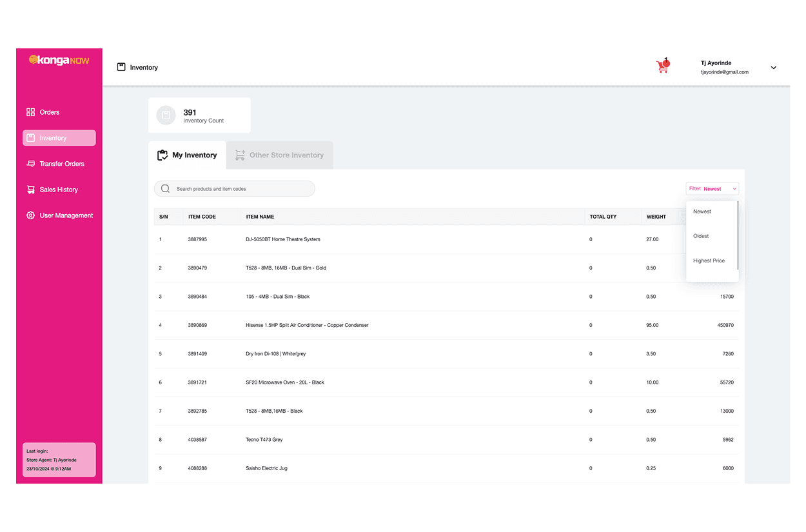
Task: Click the magnifier icon in search bar
Action: (166, 189)
